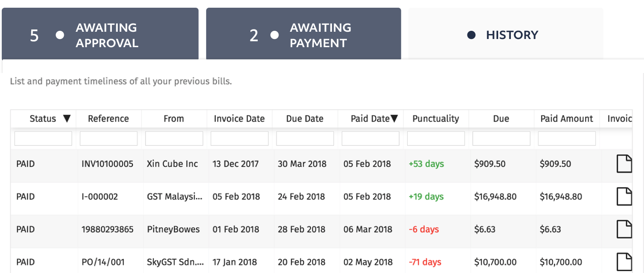Focus the Due Date filter input
The image size is (644, 273).
point(305,138)
